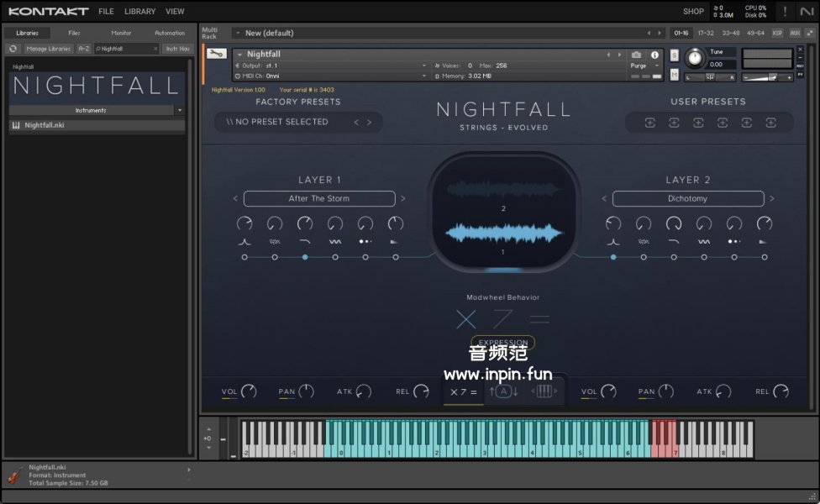Click the EXPRESSION button
The width and height of the screenshot is (820, 504).
(x=502, y=343)
